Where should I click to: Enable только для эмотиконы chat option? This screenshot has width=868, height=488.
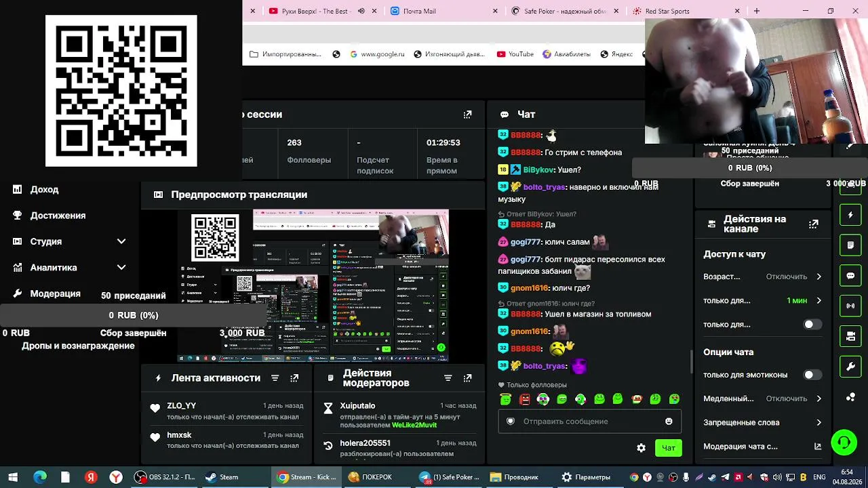click(812, 375)
